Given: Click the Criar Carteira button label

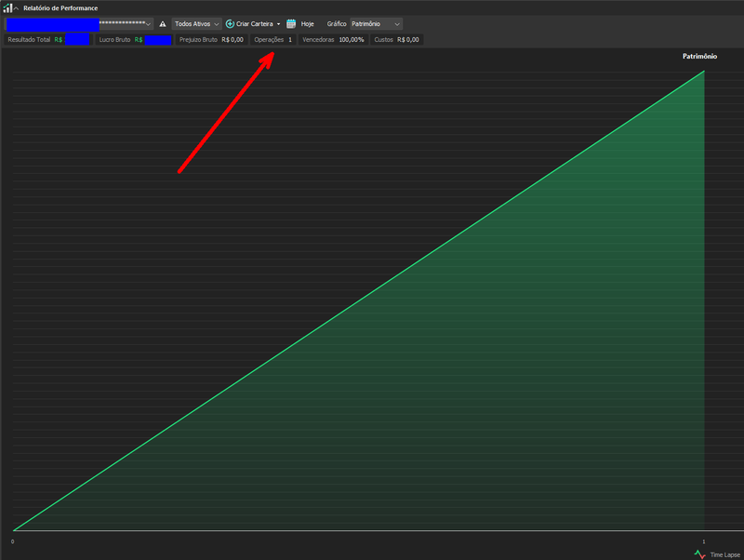Looking at the screenshot, I should pos(255,23).
